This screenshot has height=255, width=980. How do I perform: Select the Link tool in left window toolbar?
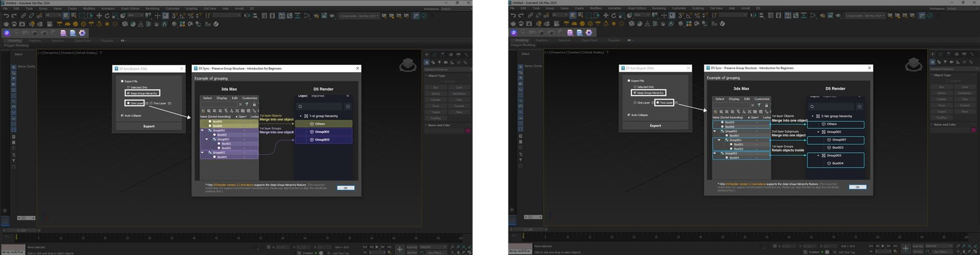[x=24, y=15]
